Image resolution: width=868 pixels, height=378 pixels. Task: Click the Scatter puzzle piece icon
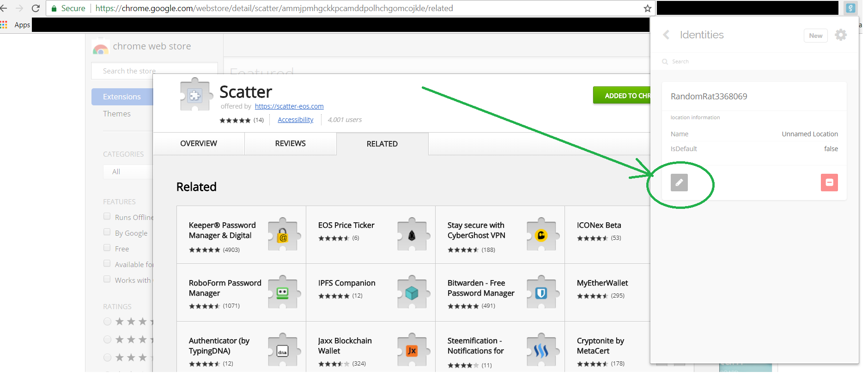[196, 95]
